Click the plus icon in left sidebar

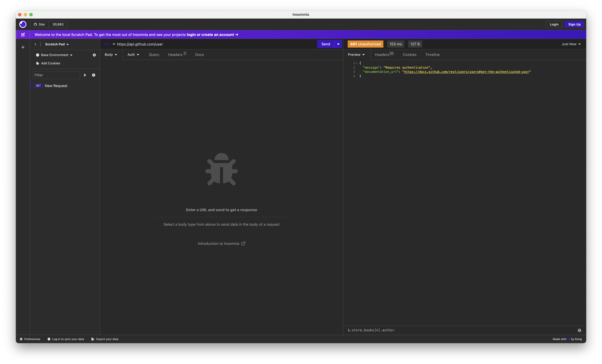coord(23,47)
